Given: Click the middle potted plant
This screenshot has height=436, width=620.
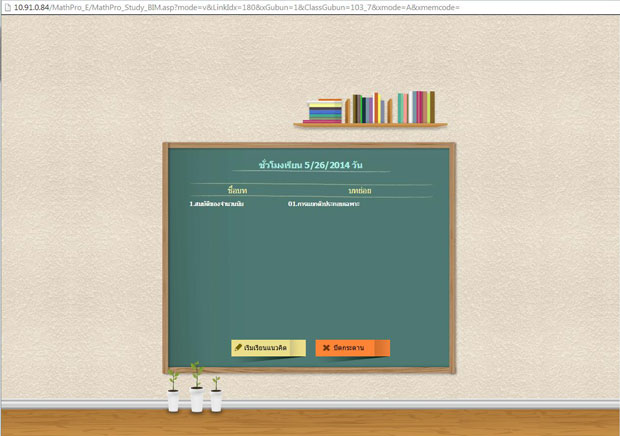Looking at the screenshot, I should [196, 388].
